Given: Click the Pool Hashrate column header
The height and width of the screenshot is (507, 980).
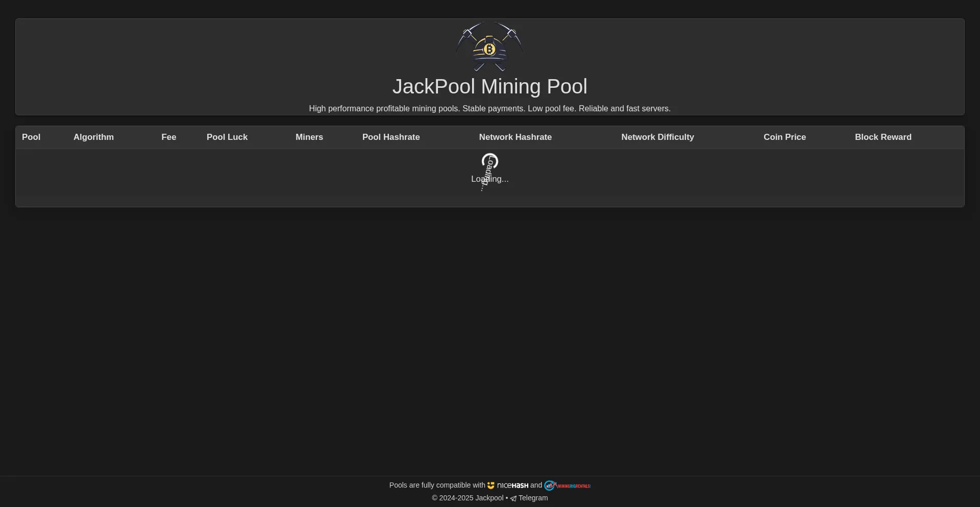Looking at the screenshot, I should coord(391,137).
